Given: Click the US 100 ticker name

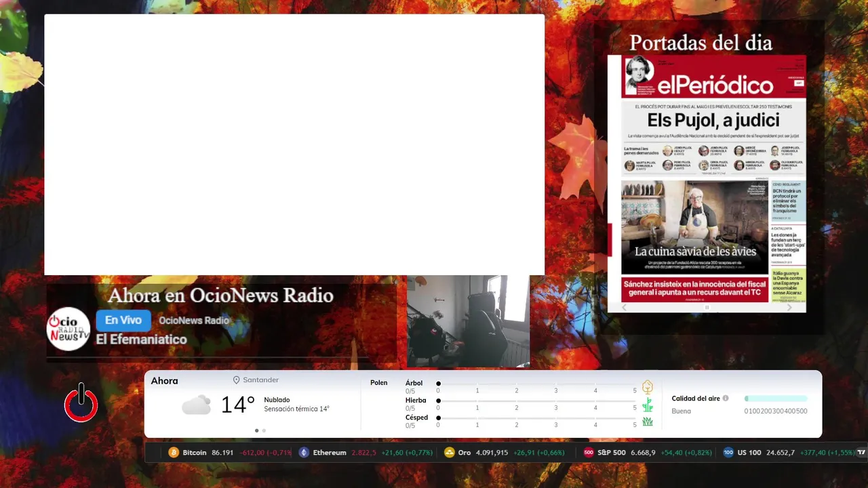Looking at the screenshot, I should [749, 452].
